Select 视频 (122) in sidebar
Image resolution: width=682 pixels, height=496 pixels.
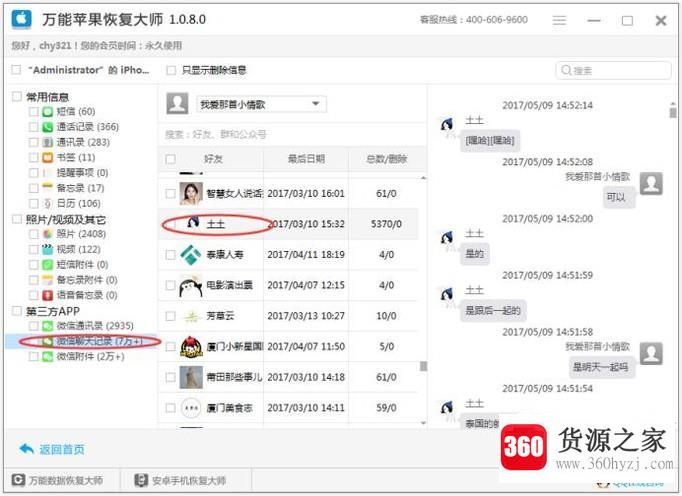coord(79,249)
